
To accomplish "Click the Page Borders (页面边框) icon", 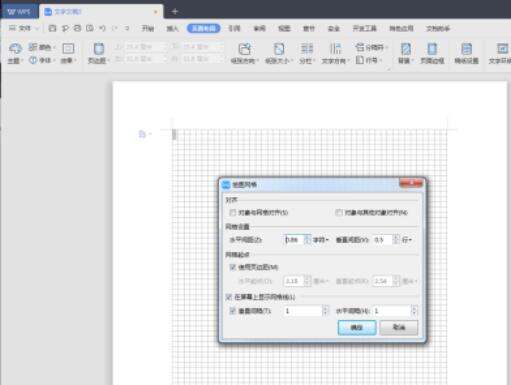I will coord(432,49).
